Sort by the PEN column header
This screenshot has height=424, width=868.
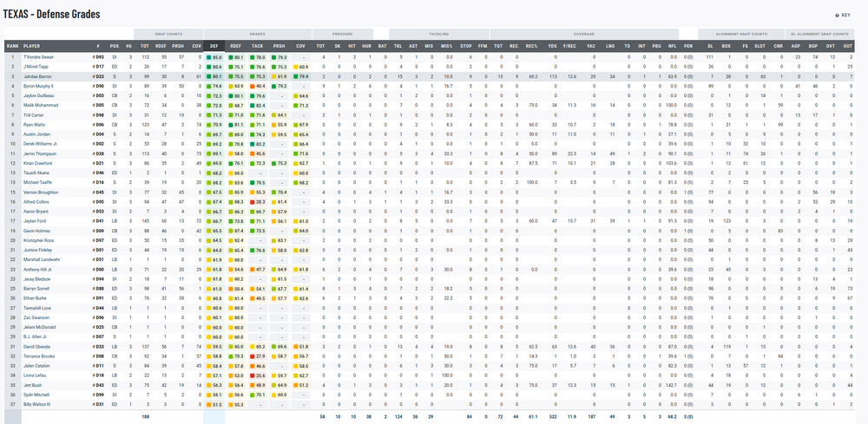click(x=687, y=45)
